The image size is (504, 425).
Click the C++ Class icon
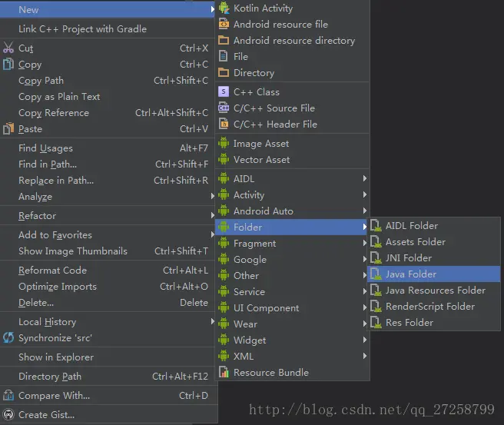tap(224, 91)
